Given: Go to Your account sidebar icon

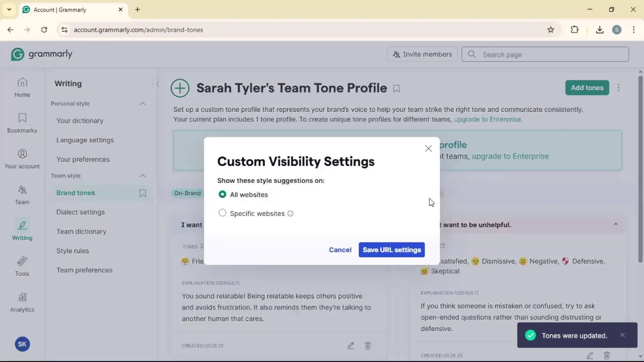Looking at the screenshot, I should point(22,159).
